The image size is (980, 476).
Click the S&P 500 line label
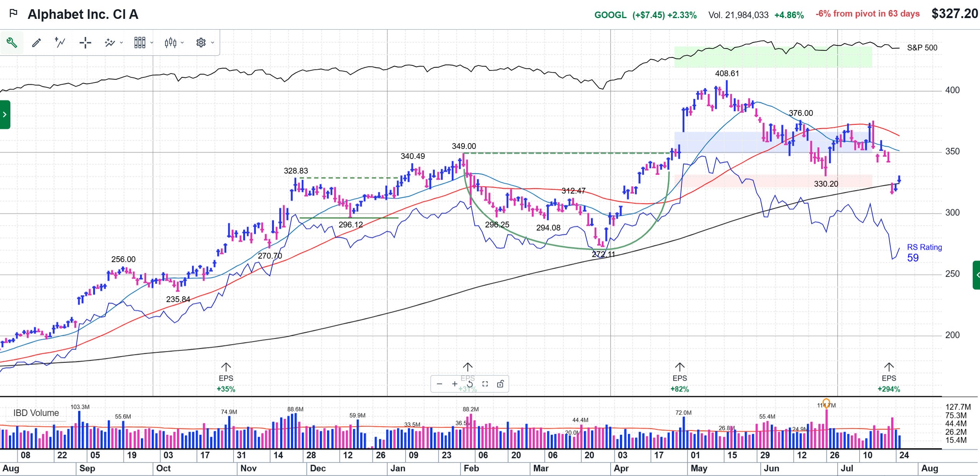922,48
